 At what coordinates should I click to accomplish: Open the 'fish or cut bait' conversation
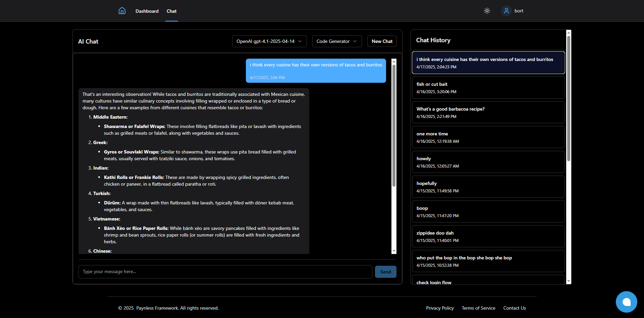(488, 87)
